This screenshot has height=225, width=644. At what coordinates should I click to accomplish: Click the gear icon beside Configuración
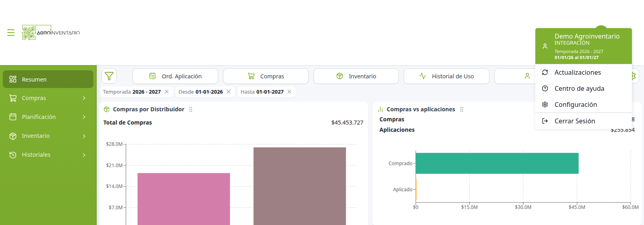545,104
